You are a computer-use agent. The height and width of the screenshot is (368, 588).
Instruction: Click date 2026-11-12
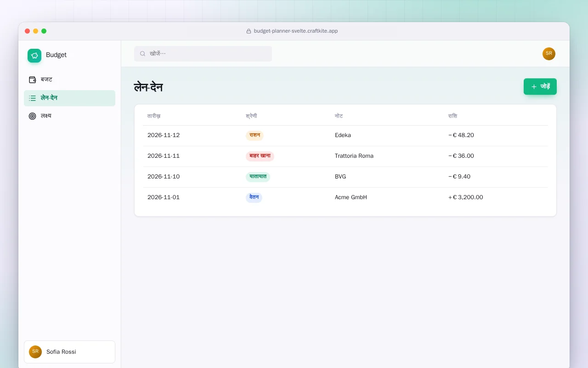(164, 135)
